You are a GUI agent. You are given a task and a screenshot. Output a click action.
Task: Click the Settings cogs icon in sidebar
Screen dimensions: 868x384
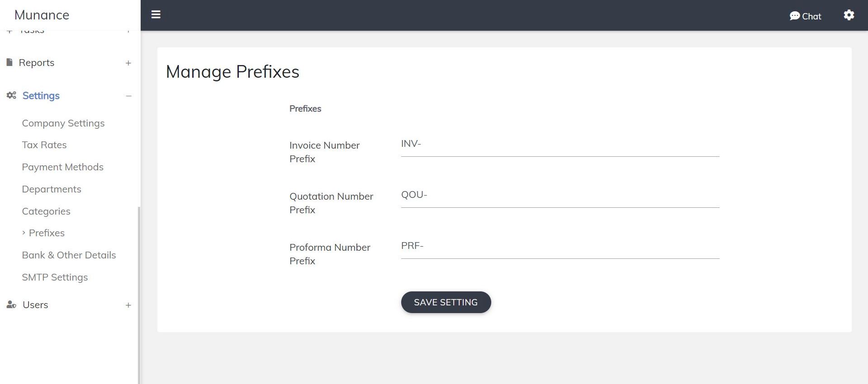coord(11,95)
